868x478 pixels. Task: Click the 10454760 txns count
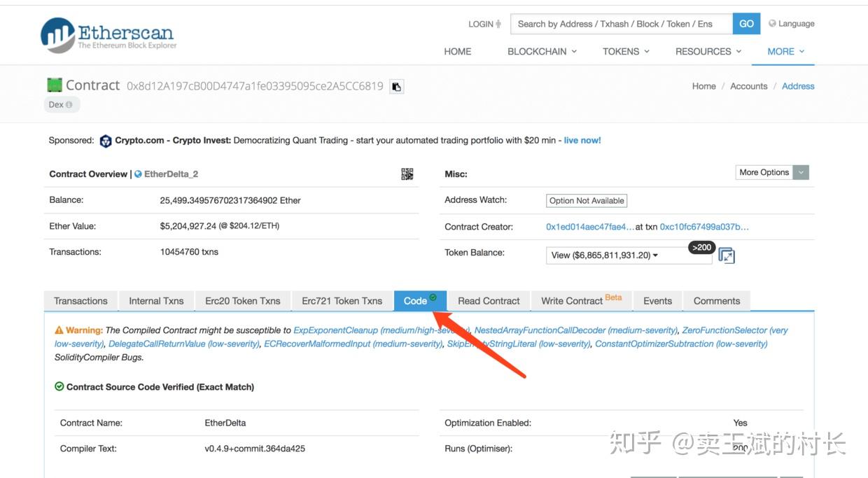tap(189, 252)
